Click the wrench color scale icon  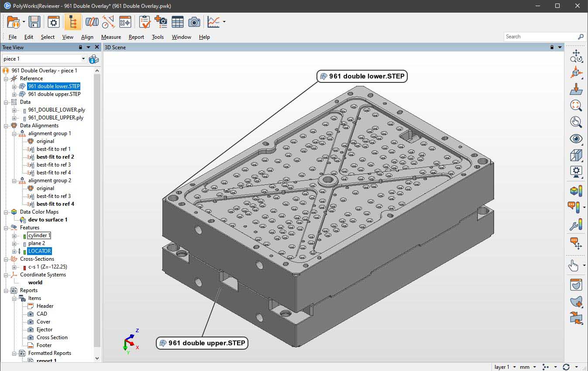click(576, 225)
